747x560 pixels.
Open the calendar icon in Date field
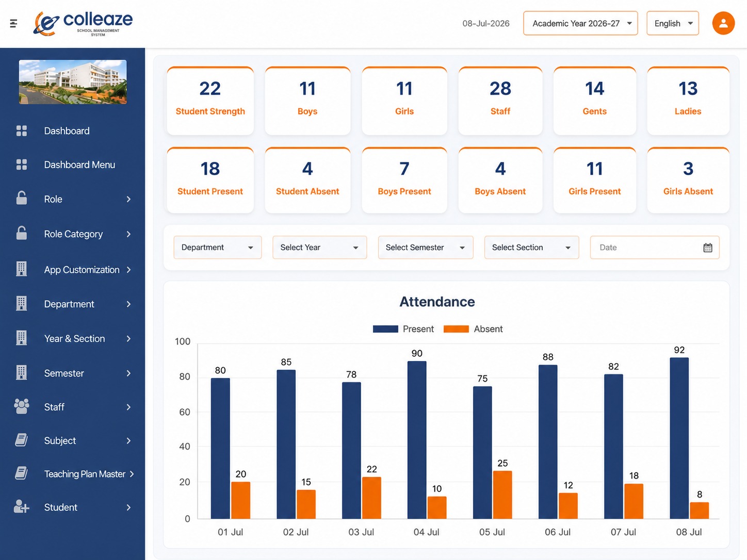coord(708,248)
